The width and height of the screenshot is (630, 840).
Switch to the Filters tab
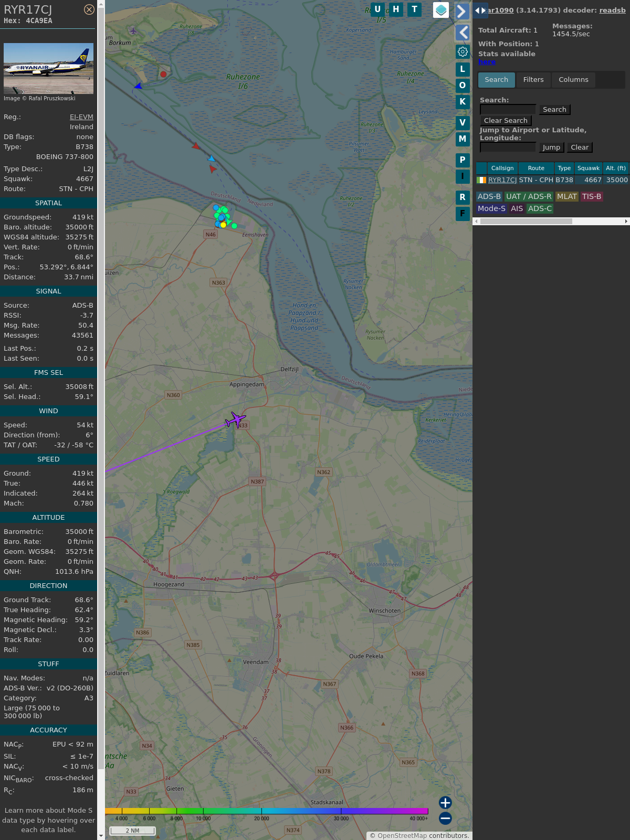click(x=533, y=80)
